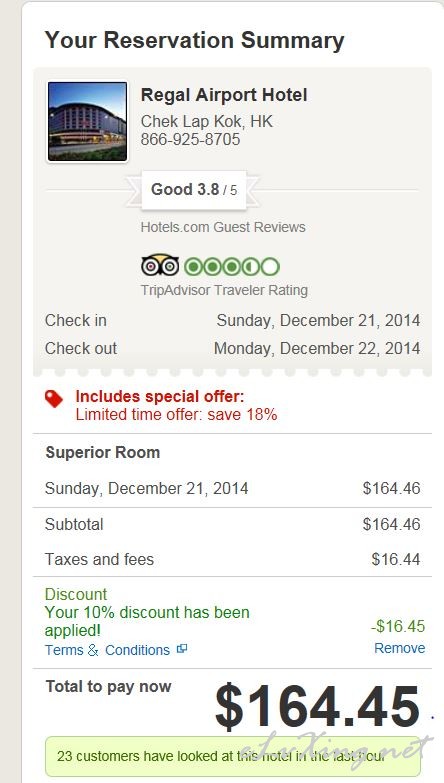Click the Hotels.com Guest Reviews text
Screen dimensions: 444x783
[223, 227]
